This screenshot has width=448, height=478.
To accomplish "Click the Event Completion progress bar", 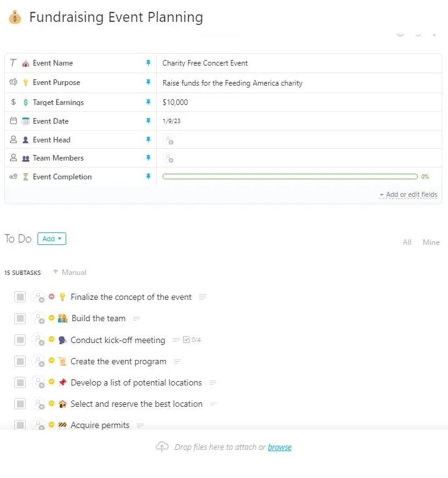I will [290, 176].
